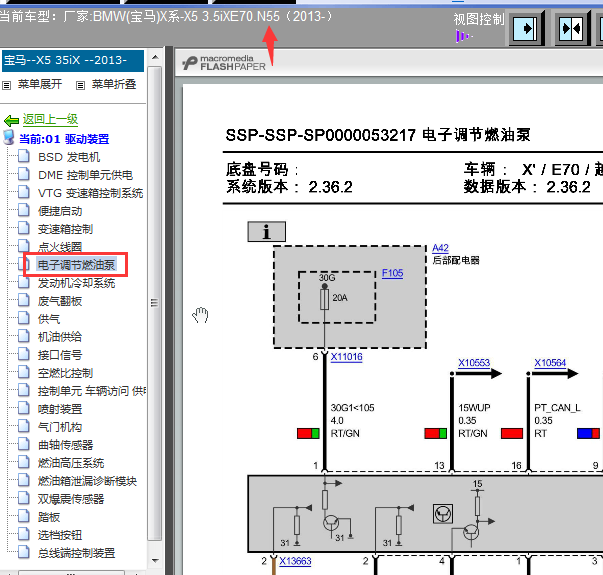Image resolution: width=603 pixels, height=575 pixels.
Task: Select 变速箱控制 in the tree
Action: pos(65,229)
